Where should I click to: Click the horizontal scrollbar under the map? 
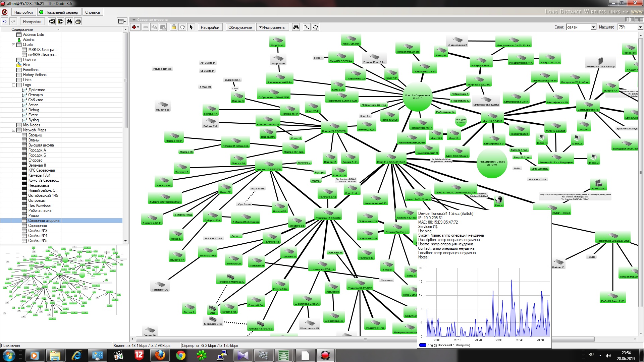point(365,339)
